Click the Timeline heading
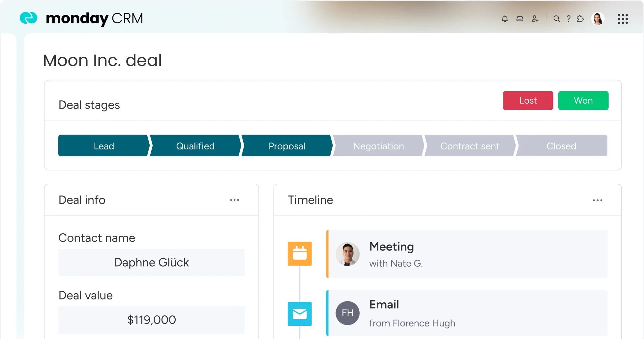This screenshot has width=644, height=339. click(x=310, y=200)
